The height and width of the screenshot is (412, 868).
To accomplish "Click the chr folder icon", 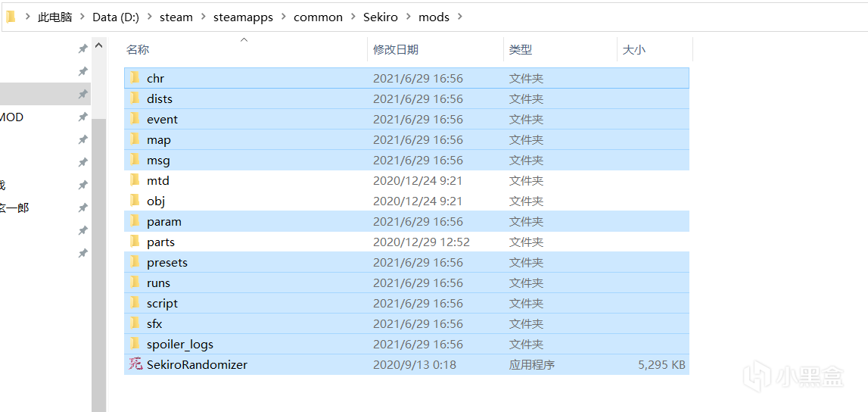I will 135,78.
